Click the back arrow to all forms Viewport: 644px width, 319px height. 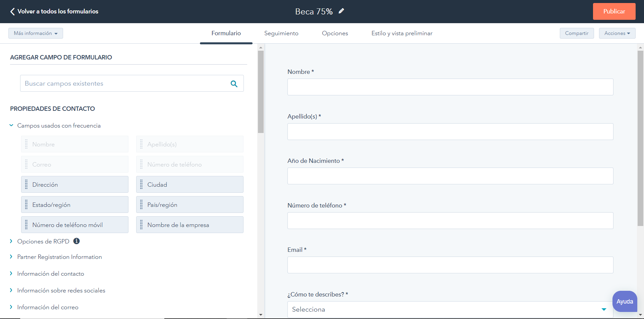(x=12, y=11)
